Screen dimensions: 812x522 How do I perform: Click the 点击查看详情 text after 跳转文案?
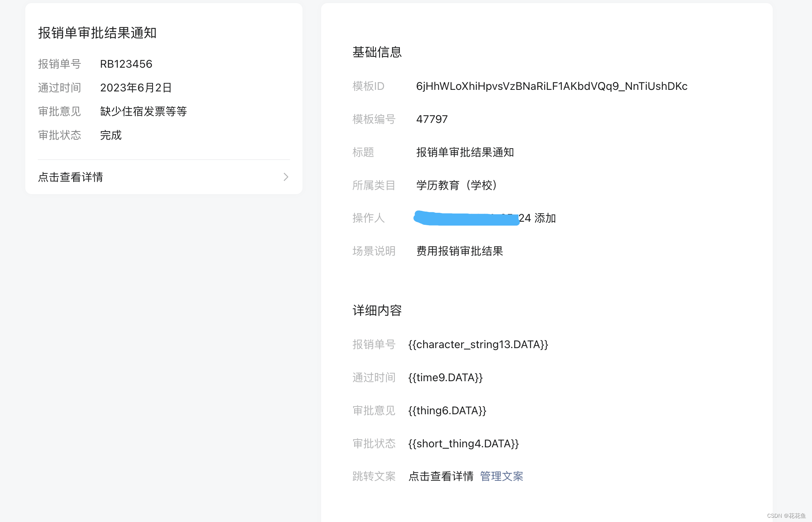(x=441, y=476)
